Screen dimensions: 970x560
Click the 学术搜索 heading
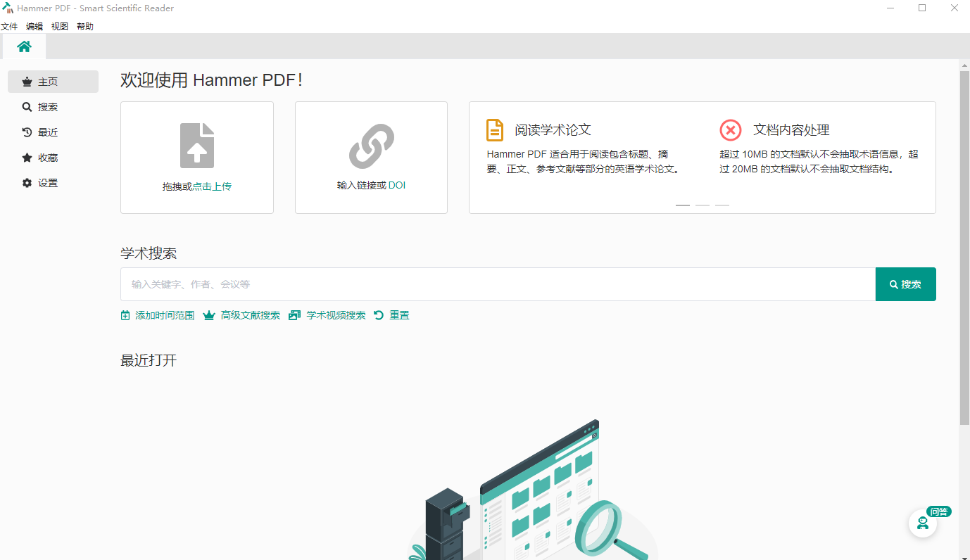[x=149, y=254]
